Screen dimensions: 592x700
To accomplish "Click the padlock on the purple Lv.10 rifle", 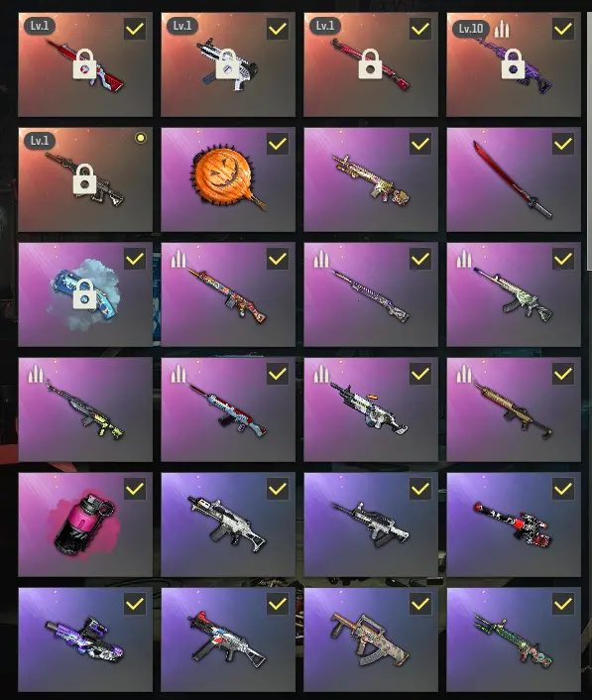I will tap(513, 64).
